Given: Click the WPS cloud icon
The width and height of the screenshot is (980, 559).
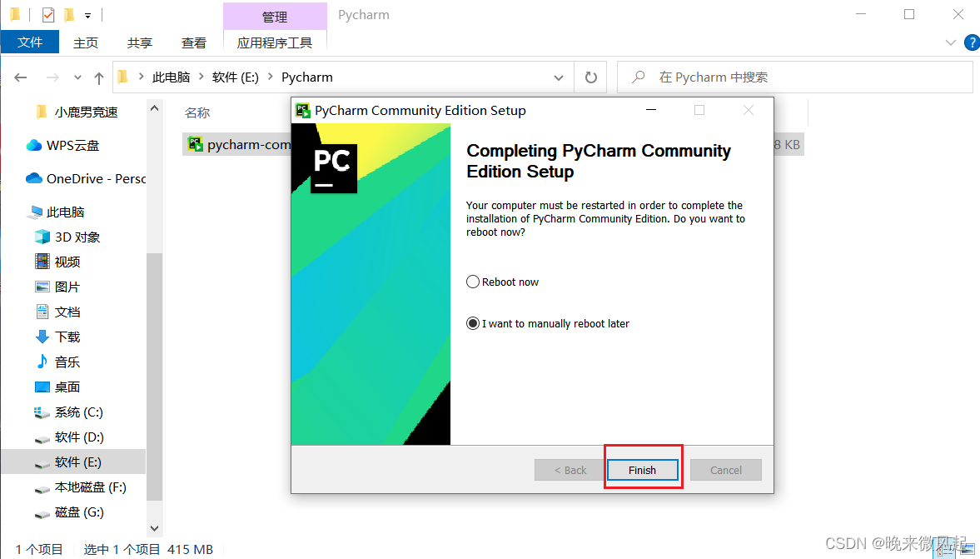Looking at the screenshot, I should pos(34,145).
